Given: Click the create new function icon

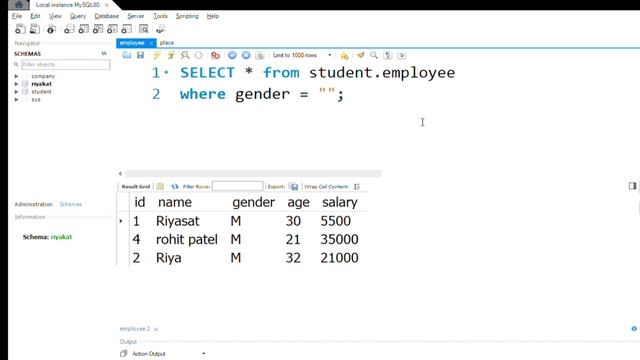Looking at the screenshot, I should [127, 29].
